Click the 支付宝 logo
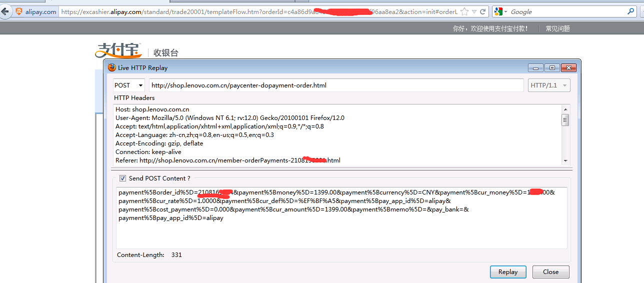This screenshot has width=644, height=283. coord(118,50)
